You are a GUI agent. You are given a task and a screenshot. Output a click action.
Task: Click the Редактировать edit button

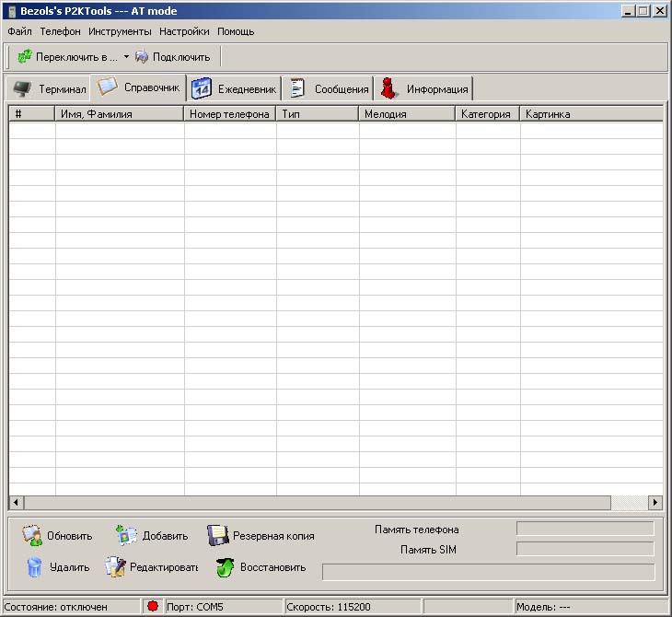pos(151,567)
